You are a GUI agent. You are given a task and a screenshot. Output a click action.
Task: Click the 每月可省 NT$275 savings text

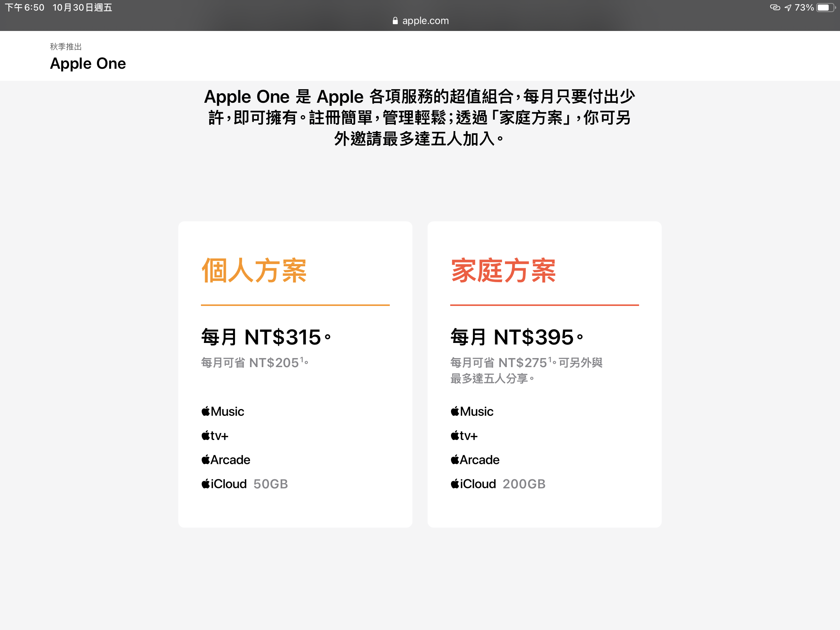pyautogui.click(x=527, y=371)
